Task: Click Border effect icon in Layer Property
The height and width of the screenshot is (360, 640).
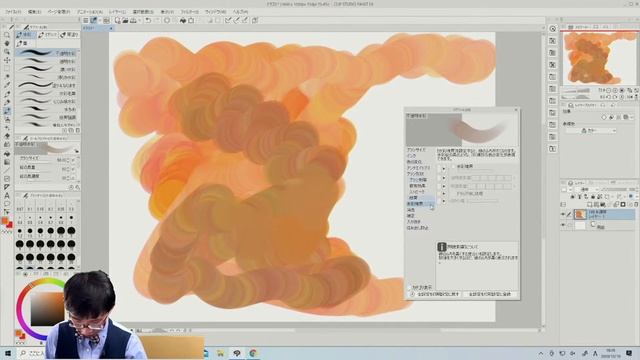Action: pos(604,118)
